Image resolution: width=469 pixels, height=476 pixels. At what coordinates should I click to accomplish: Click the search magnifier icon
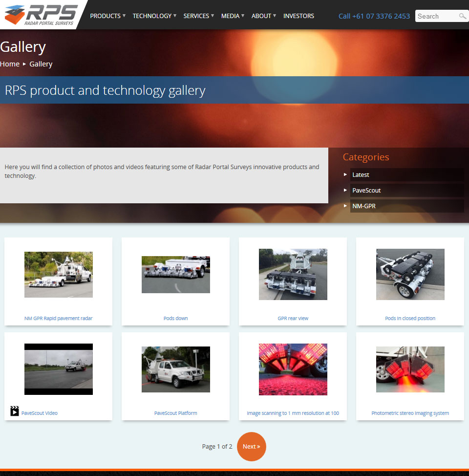point(462,16)
